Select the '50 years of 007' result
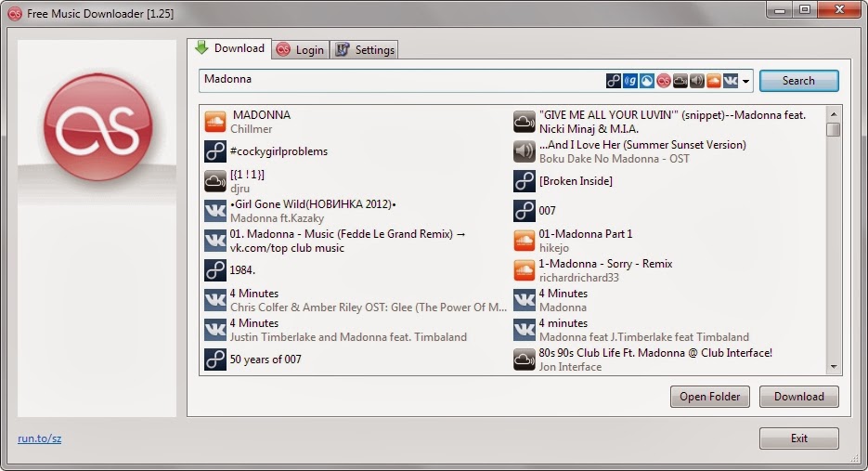 tap(266, 360)
